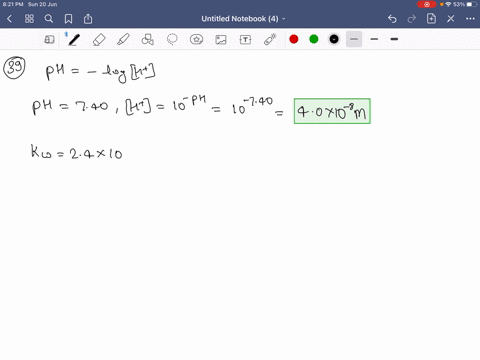Screen dimensions: 480x360
Task: Redo the last action
Action: [412, 19]
